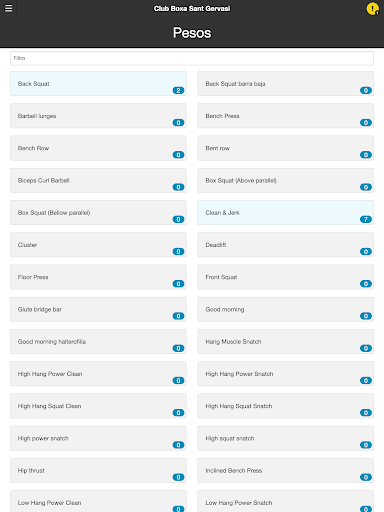Click the Front Squat count badge
This screenshot has width=384, height=512.
pyautogui.click(x=366, y=284)
